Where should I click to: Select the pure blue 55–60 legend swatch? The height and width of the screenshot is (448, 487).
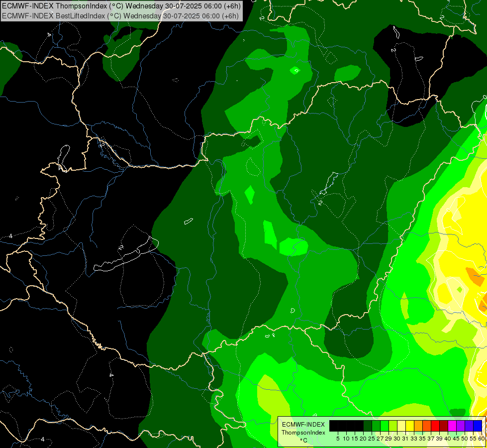(x=478, y=426)
